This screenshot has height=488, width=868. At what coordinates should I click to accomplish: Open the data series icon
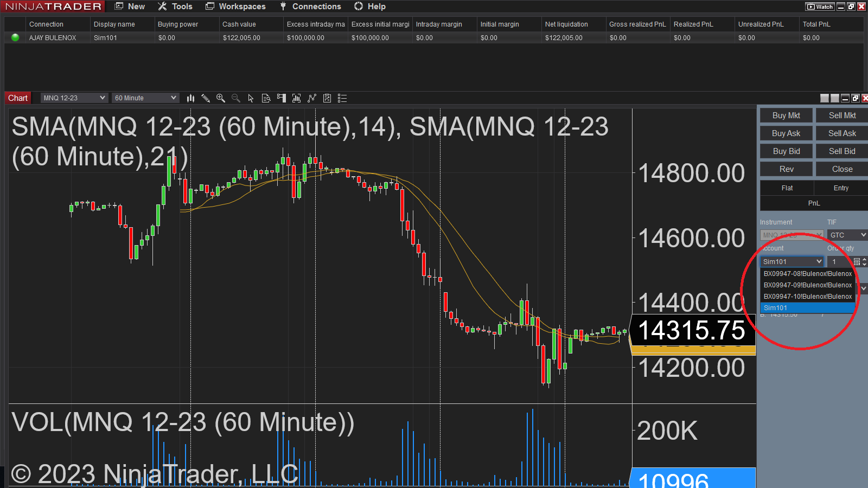pos(296,98)
